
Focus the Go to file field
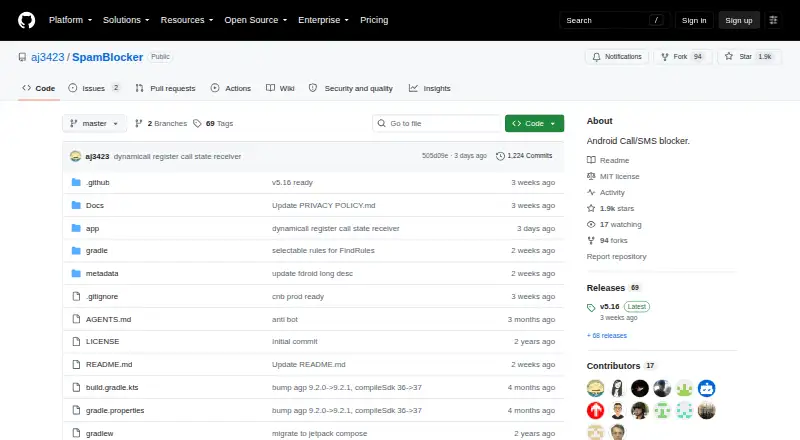coord(437,124)
